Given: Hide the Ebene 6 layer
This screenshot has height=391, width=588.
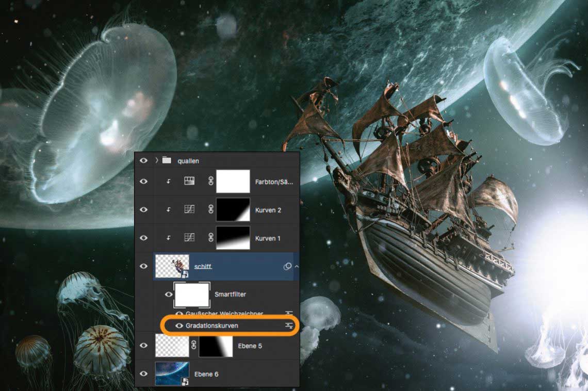Looking at the screenshot, I should 143,373.
